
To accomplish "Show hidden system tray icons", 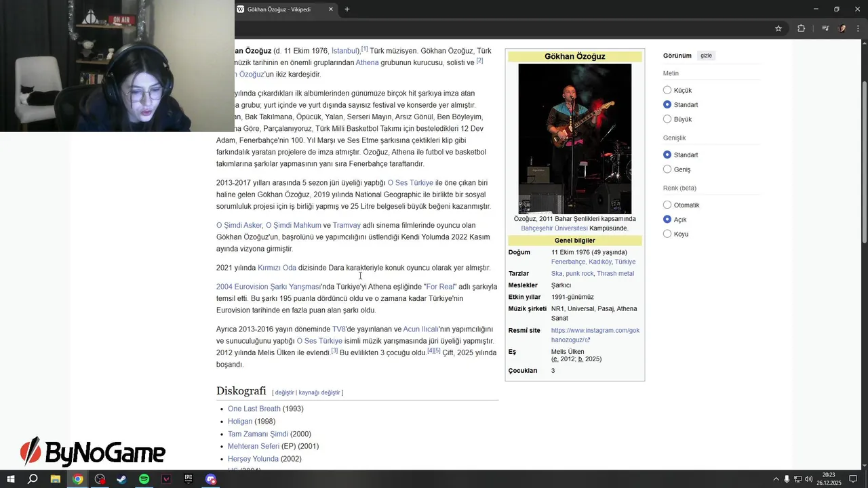I will 776,479.
